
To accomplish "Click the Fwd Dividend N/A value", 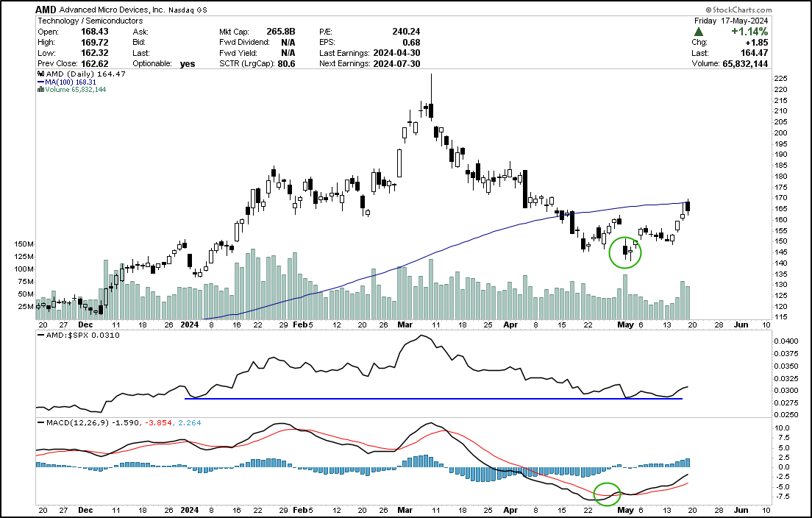I will [288, 43].
